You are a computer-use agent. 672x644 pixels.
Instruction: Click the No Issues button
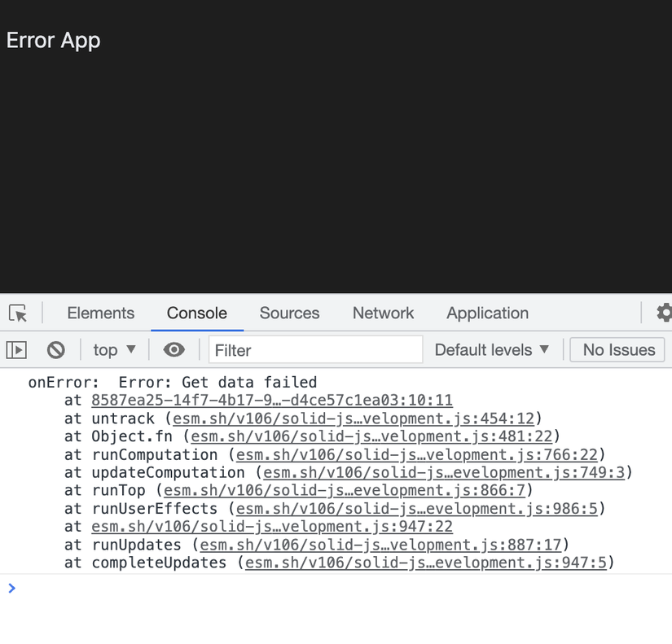tap(617, 349)
